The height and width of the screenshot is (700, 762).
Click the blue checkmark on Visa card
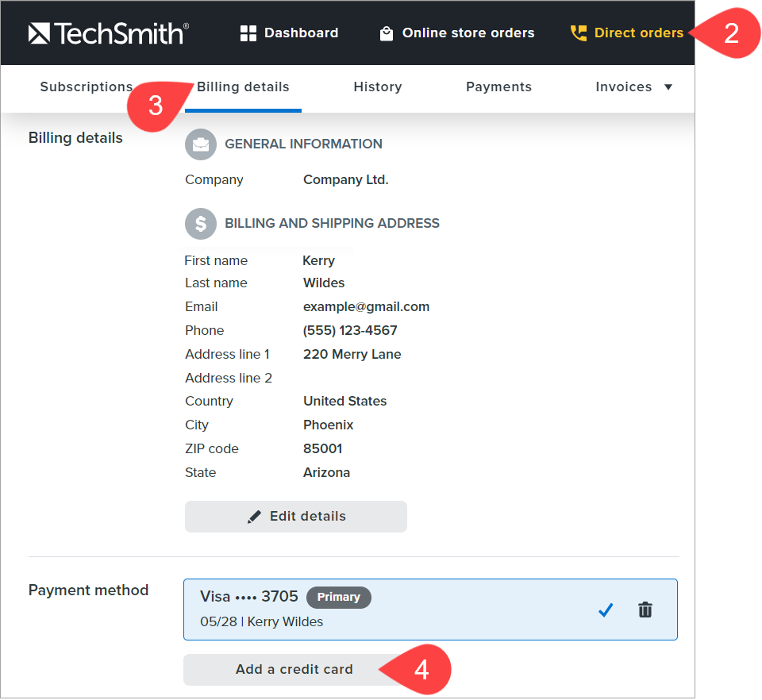[606, 610]
